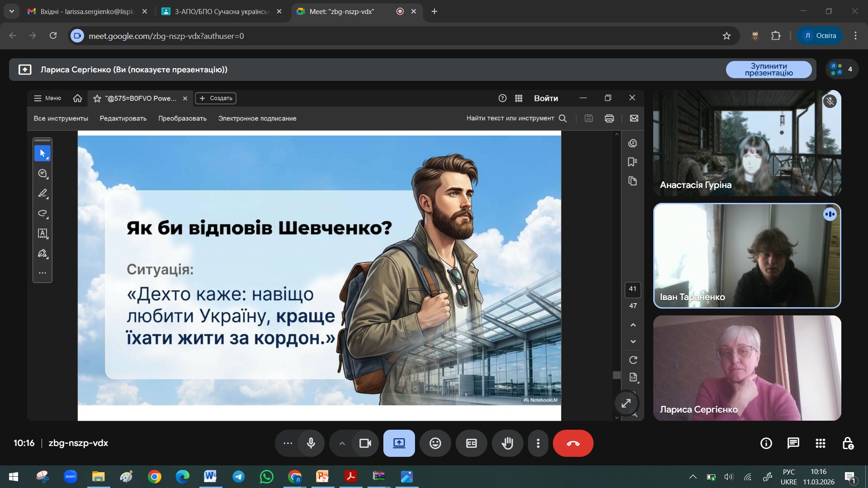Open emoji reactions panel
868x488 pixels.
pos(435,443)
